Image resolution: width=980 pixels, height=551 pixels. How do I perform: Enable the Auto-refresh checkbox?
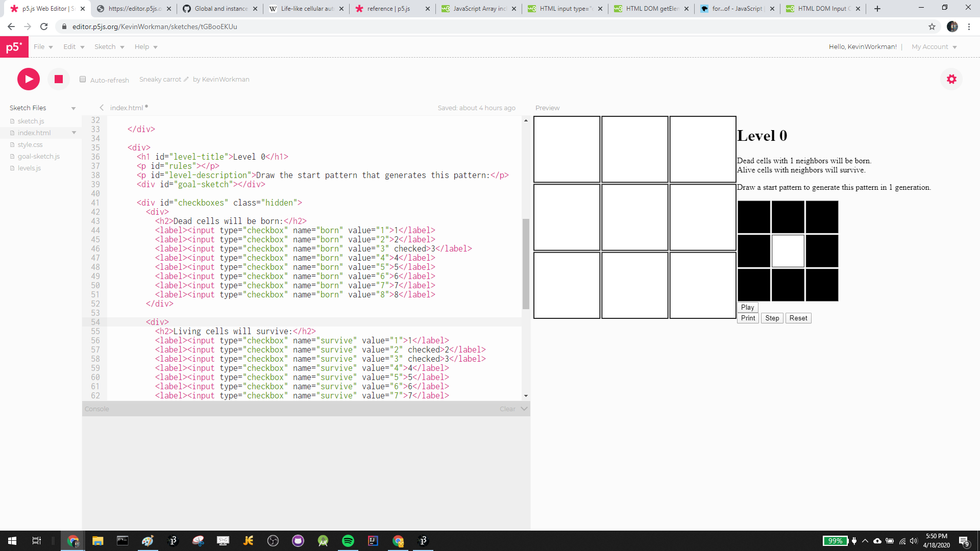click(x=83, y=79)
